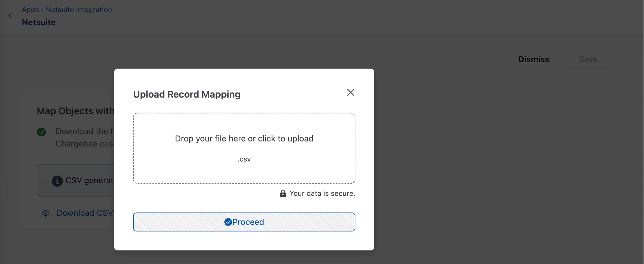644x264 pixels.
Task: Click the blue checkmark icon in Proceed
Action: point(228,222)
